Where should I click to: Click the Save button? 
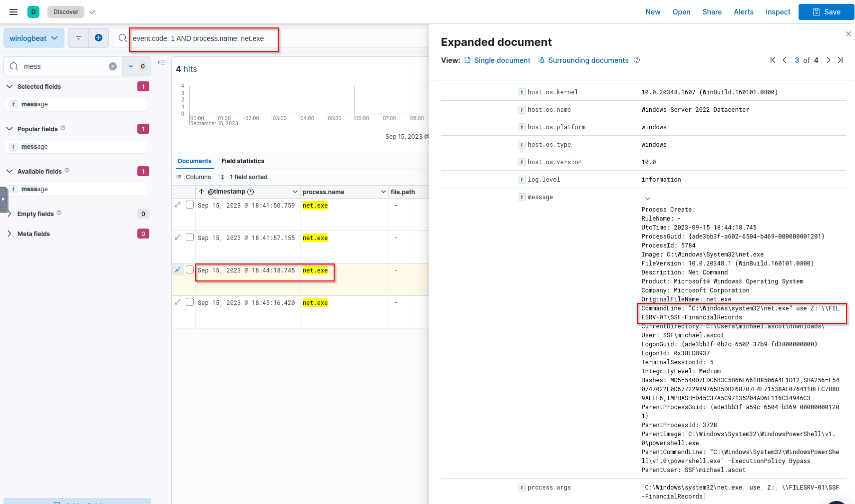[826, 12]
